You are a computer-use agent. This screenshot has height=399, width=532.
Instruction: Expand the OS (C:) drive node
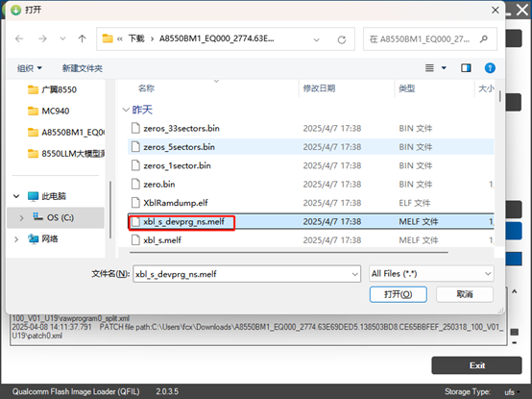tap(21, 217)
